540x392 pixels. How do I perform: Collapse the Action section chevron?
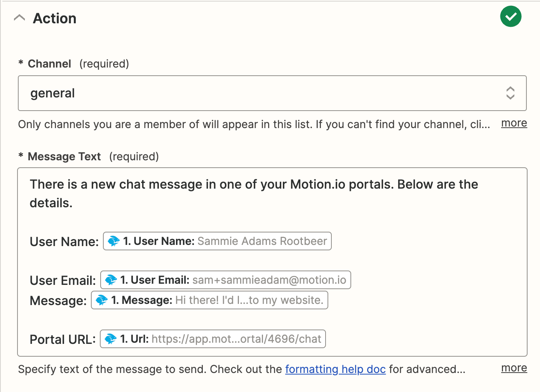pyautogui.click(x=19, y=18)
